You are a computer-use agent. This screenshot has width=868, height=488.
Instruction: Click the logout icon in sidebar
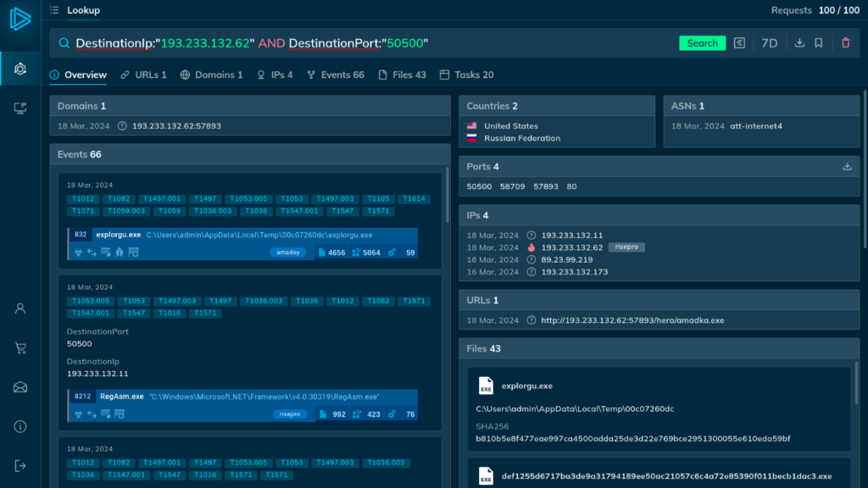pos(20,465)
